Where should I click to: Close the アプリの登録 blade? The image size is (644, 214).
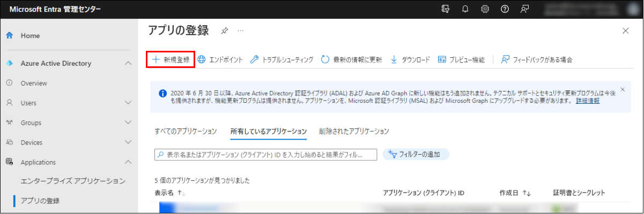click(625, 31)
